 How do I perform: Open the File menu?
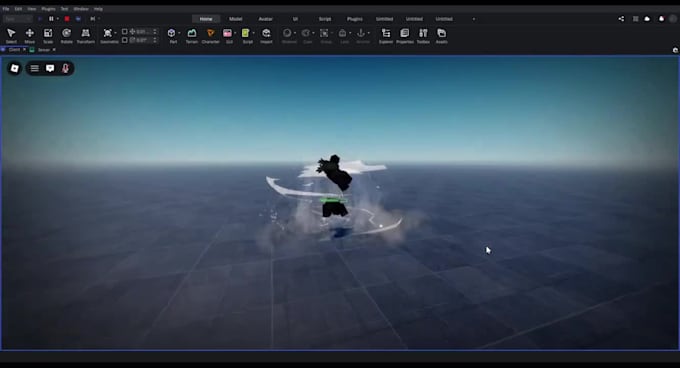tap(6, 9)
